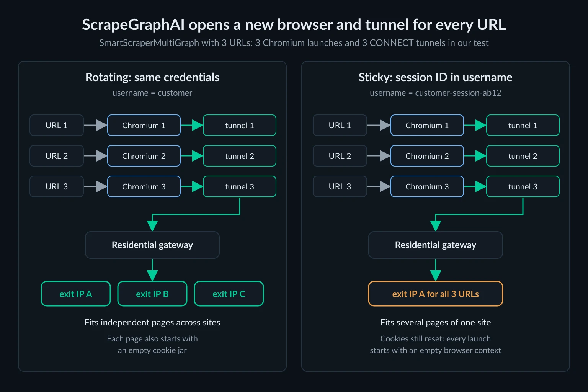The image size is (588, 392).
Task: Select the note "Each page also starts with an empty cookie jar"
Action: (152, 345)
